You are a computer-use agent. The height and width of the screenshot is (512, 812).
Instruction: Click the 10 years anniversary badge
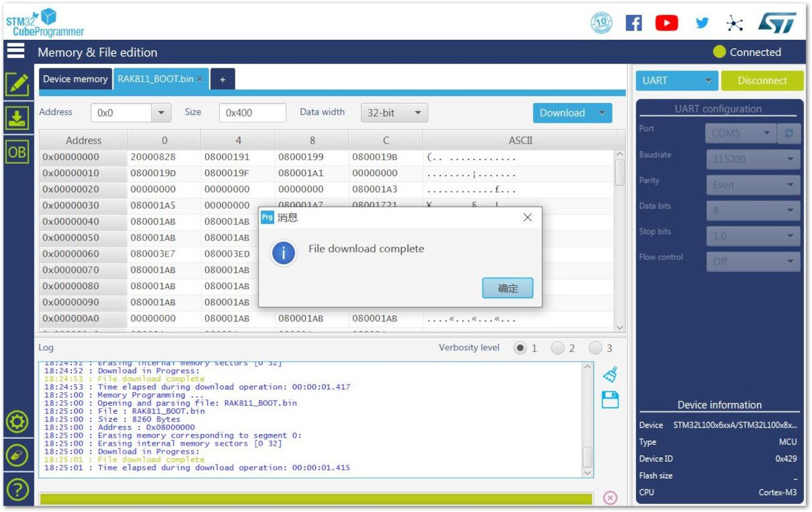tap(602, 23)
